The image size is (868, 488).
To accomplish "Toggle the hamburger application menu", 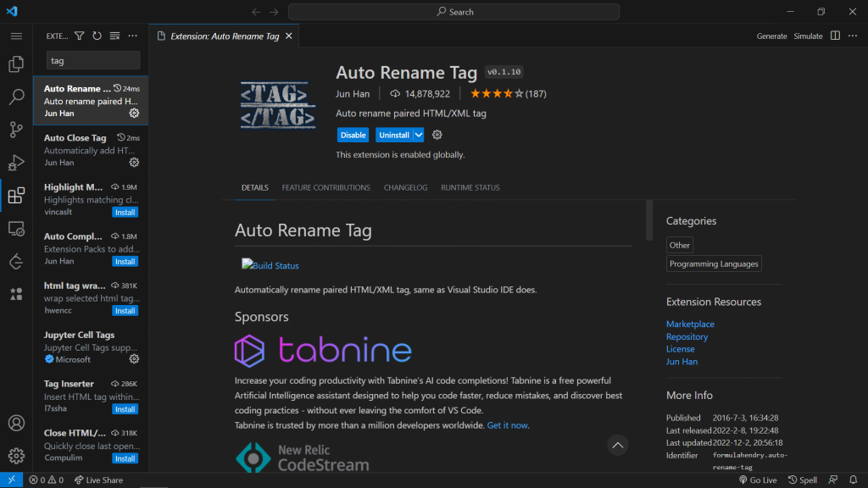I will click(x=16, y=36).
